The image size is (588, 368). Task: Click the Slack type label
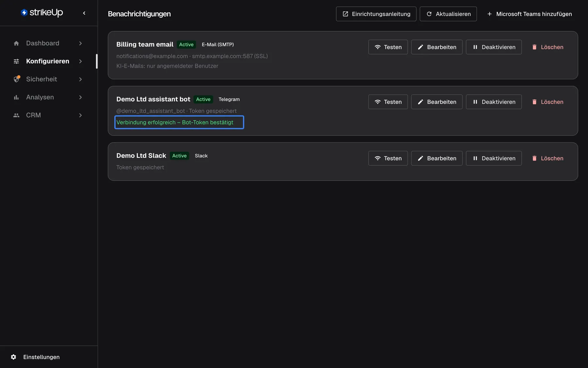(x=201, y=156)
